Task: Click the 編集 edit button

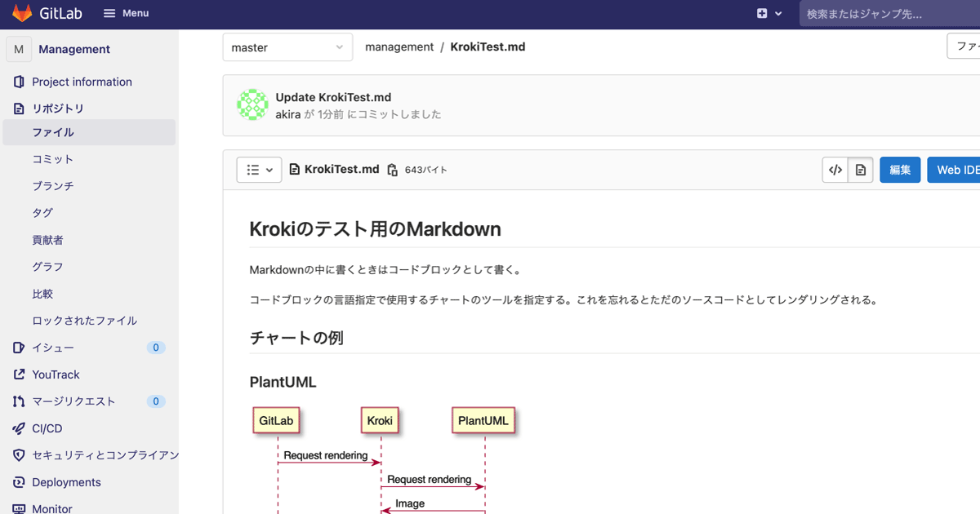Action: click(900, 170)
